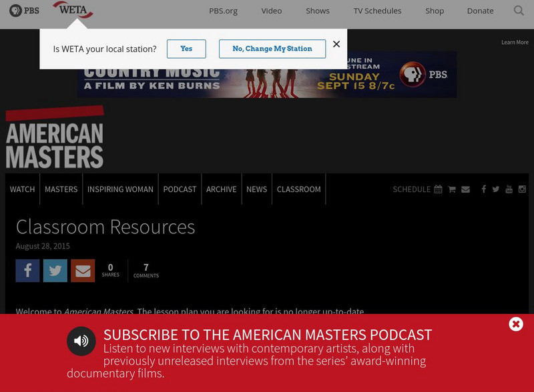
Task: Go to the Watch tab
Action: click(22, 189)
